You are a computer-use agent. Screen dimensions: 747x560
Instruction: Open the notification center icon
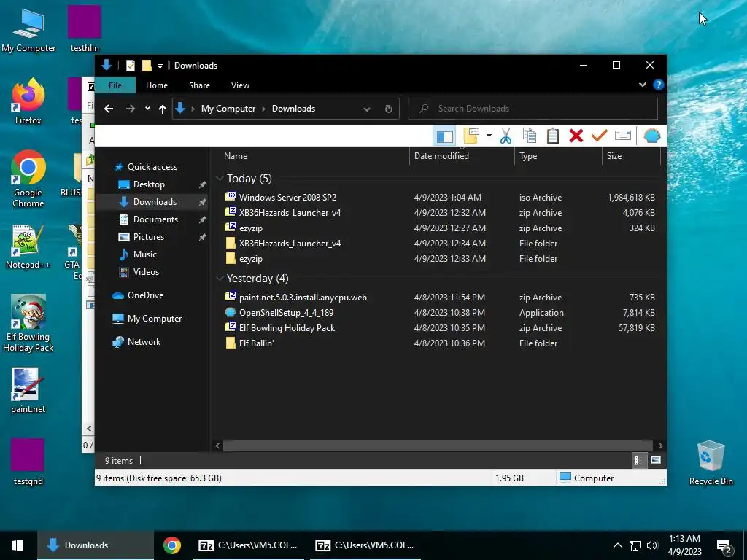click(724, 545)
